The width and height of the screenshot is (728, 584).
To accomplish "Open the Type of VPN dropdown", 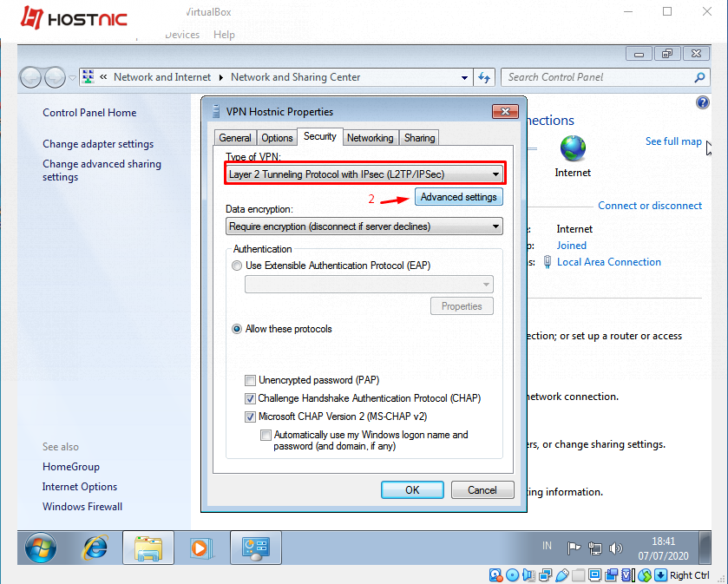I will [x=493, y=173].
